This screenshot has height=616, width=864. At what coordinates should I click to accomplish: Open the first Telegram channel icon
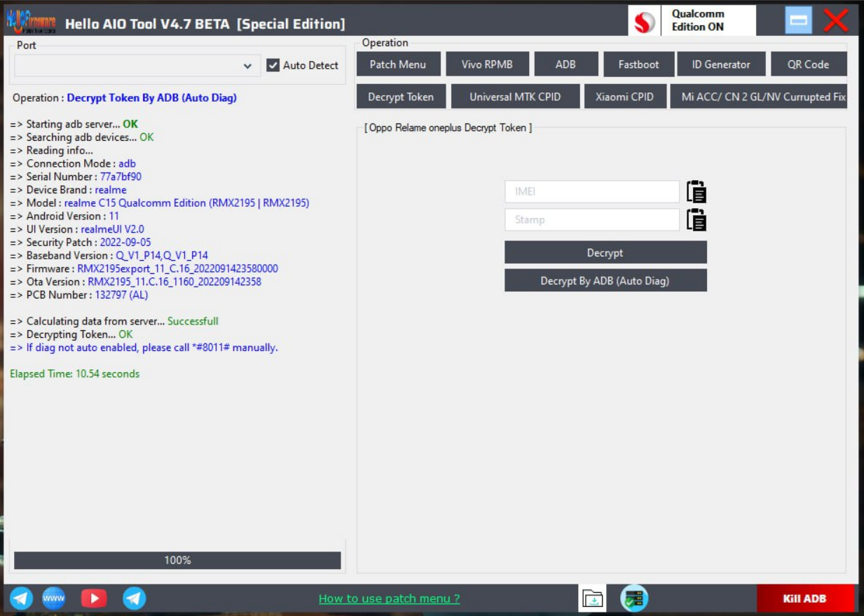pyautogui.click(x=21, y=598)
